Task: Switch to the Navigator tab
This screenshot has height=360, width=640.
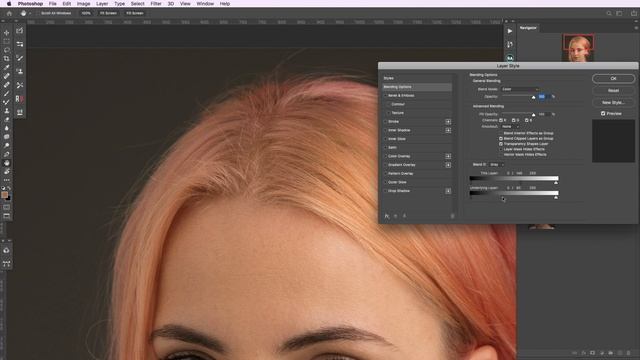Action: 528,28
